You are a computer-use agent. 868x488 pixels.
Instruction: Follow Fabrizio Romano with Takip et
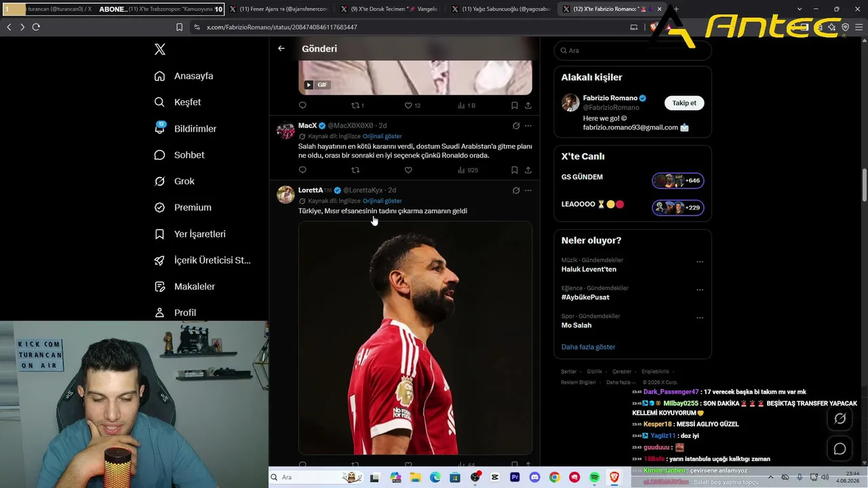(684, 103)
